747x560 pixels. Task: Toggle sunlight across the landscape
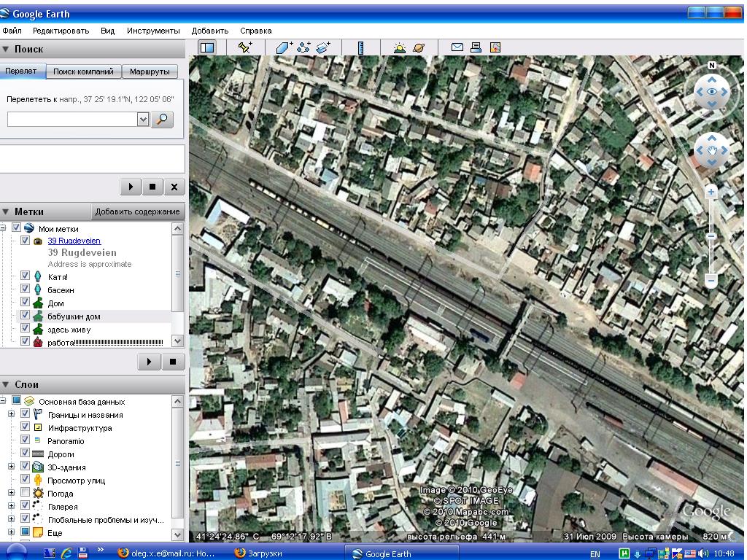click(399, 47)
